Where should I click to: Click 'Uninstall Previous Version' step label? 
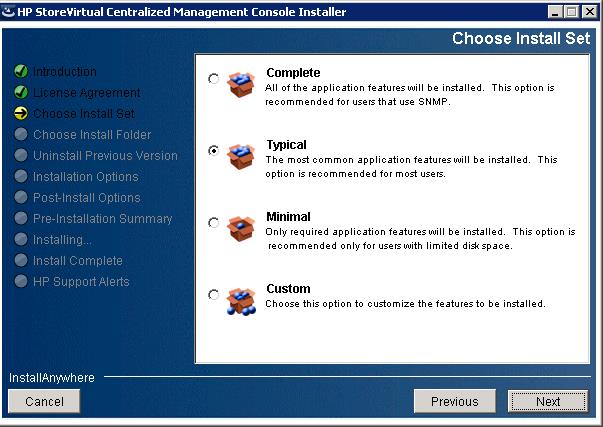coord(105,155)
